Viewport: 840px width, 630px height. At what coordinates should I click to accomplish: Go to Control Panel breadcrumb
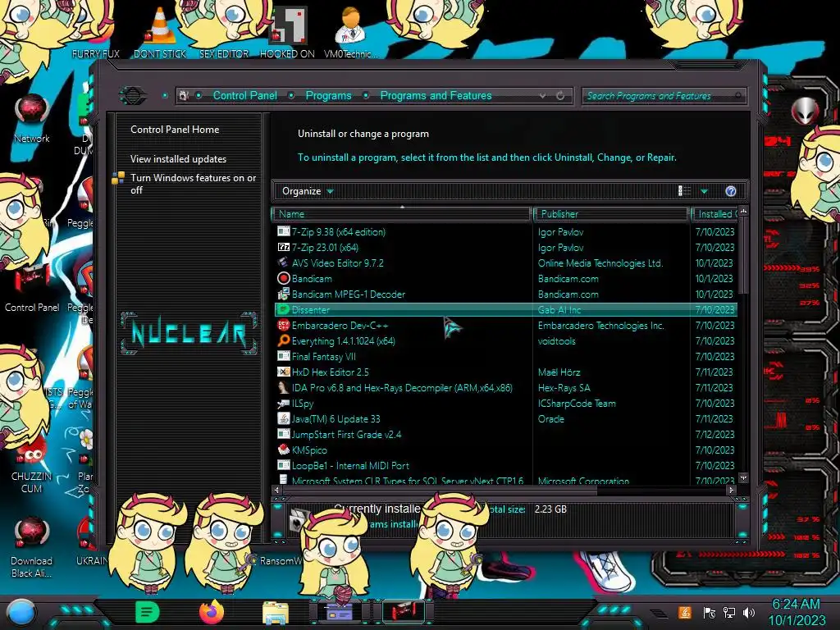pos(244,96)
